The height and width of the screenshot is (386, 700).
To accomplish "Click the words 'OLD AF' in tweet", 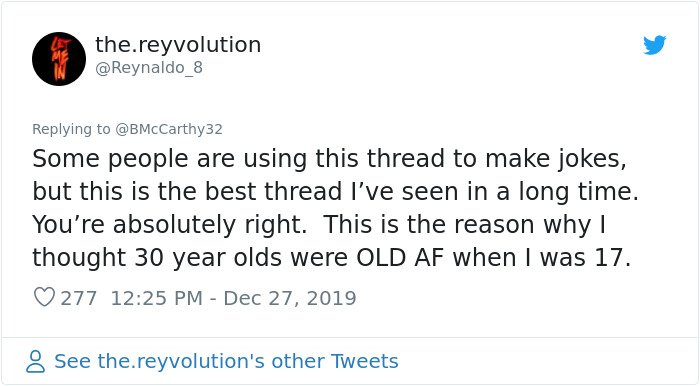I will pyautogui.click(x=400, y=257).
